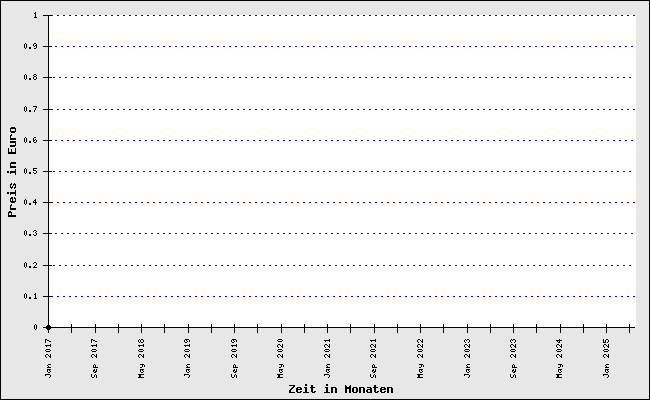
Task: Click the '1' y-axis value
Action: (35, 15)
